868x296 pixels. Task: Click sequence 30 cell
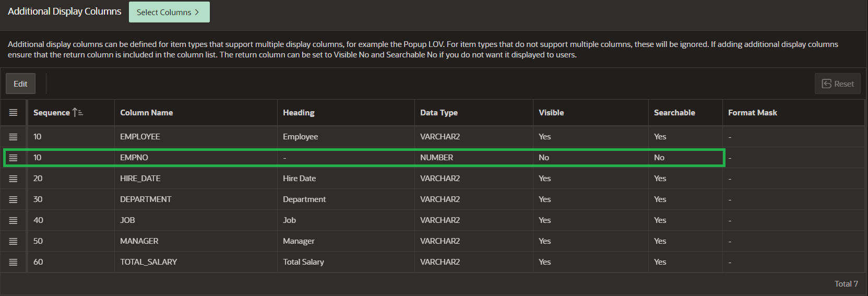click(71, 199)
